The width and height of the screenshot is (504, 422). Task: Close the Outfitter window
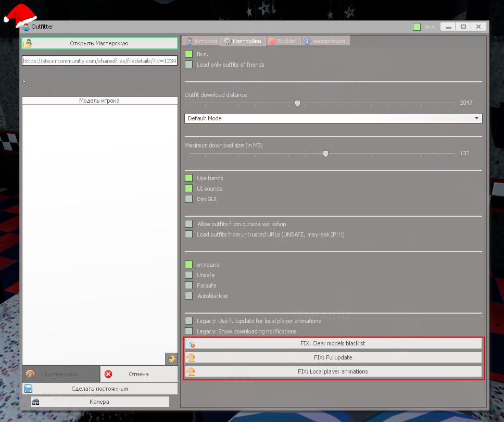478,27
